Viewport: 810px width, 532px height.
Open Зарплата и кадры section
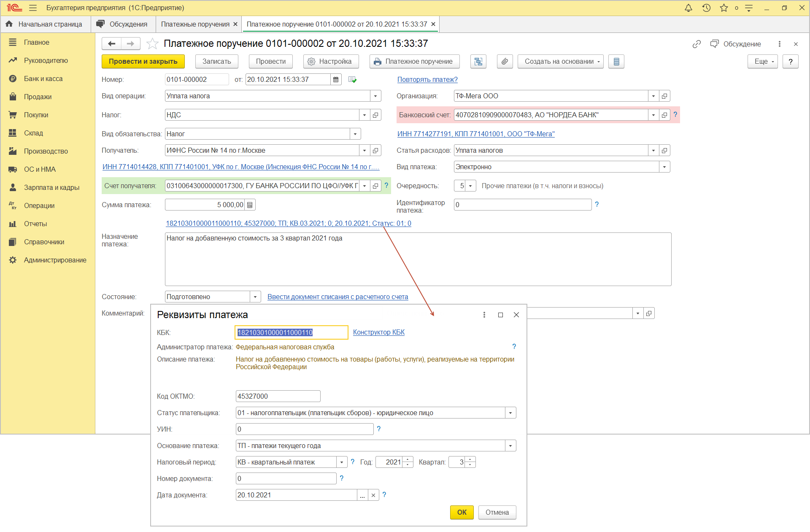[x=51, y=187]
